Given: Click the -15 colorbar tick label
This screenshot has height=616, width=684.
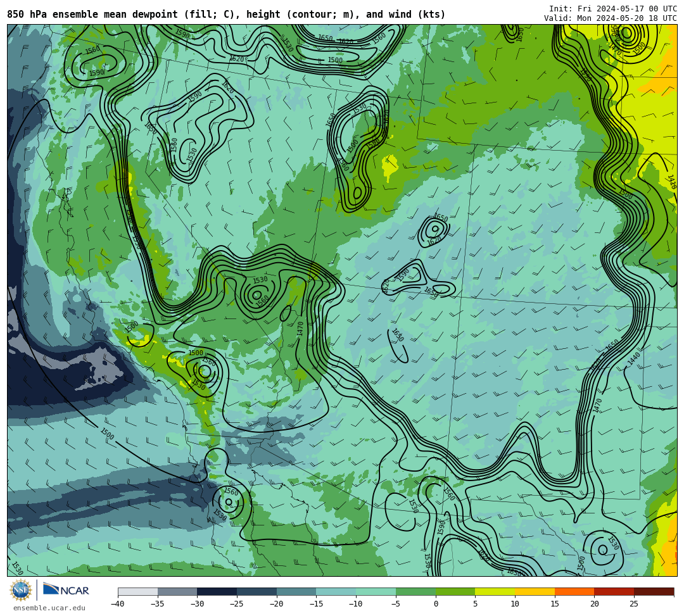Looking at the screenshot, I should (316, 604).
